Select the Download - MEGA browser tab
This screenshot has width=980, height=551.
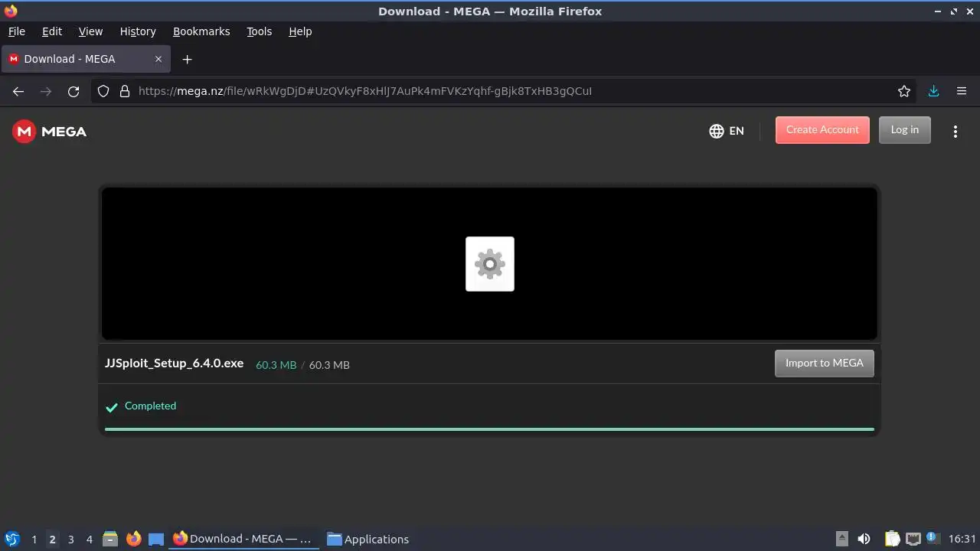(x=86, y=59)
